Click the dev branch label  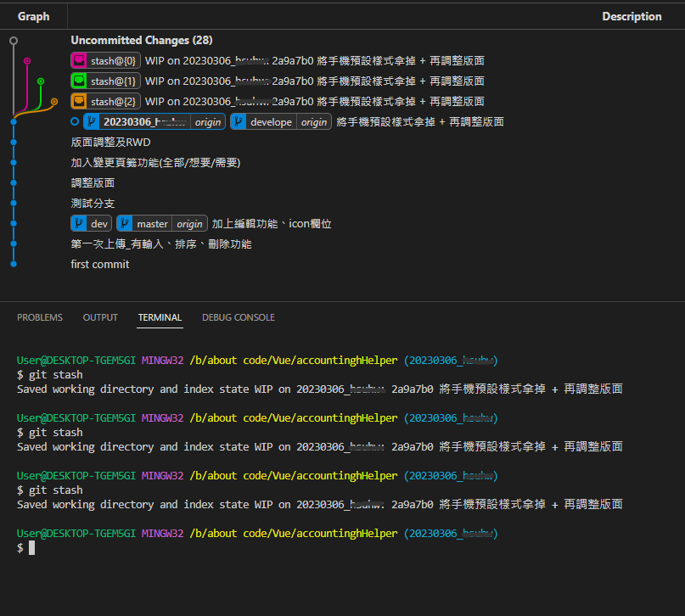(x=99, y=223)
